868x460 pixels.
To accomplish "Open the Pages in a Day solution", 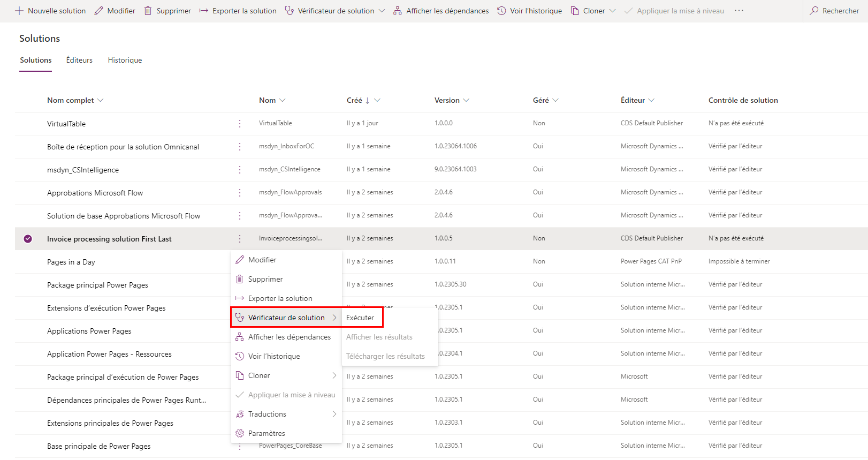I will pos(71,262).
